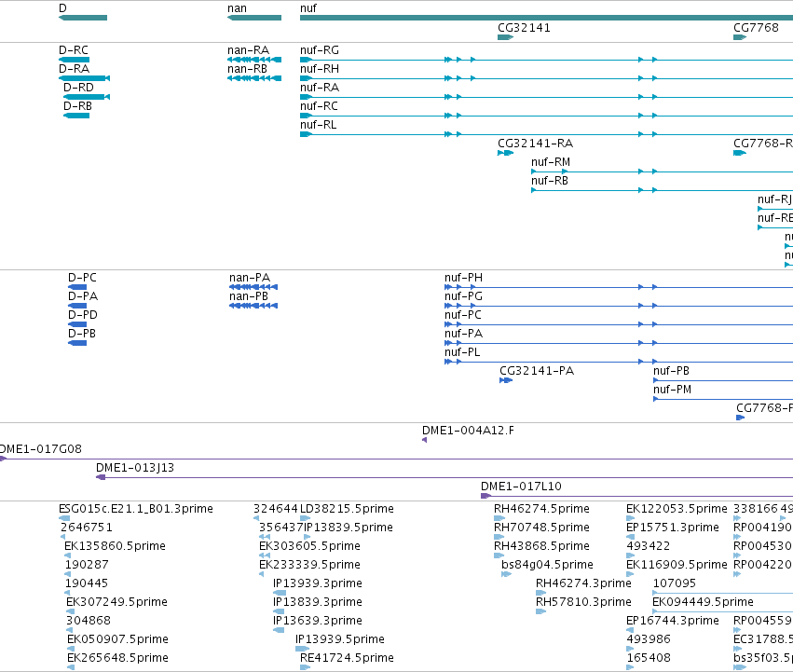Click the nuf-RM transcript
Image resolution: width=793 pixels, height=672 pixels.
pyautogui.click(x=662, y=171)
